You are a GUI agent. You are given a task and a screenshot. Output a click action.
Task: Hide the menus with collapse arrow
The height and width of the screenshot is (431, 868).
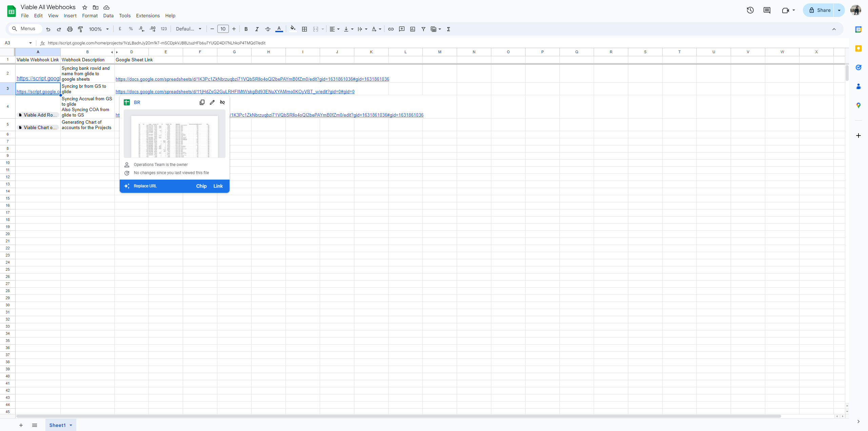pyautogui.click(x=834, y=29)
